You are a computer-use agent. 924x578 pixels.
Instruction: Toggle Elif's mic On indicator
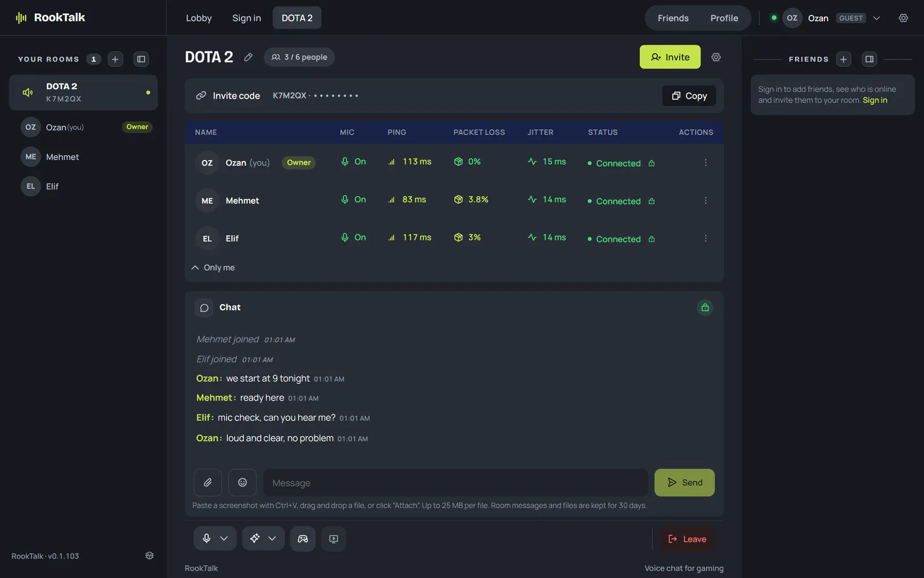coord(354,238)
